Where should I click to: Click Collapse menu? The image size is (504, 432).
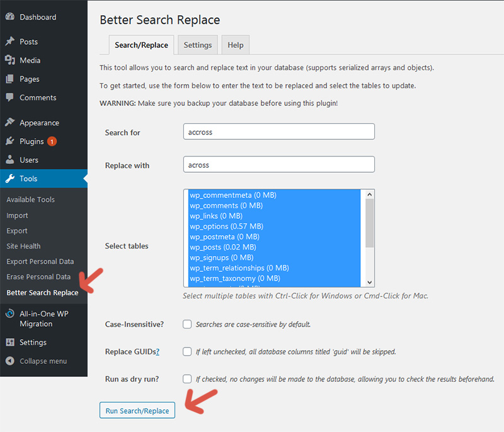click(x=43, y=361)
